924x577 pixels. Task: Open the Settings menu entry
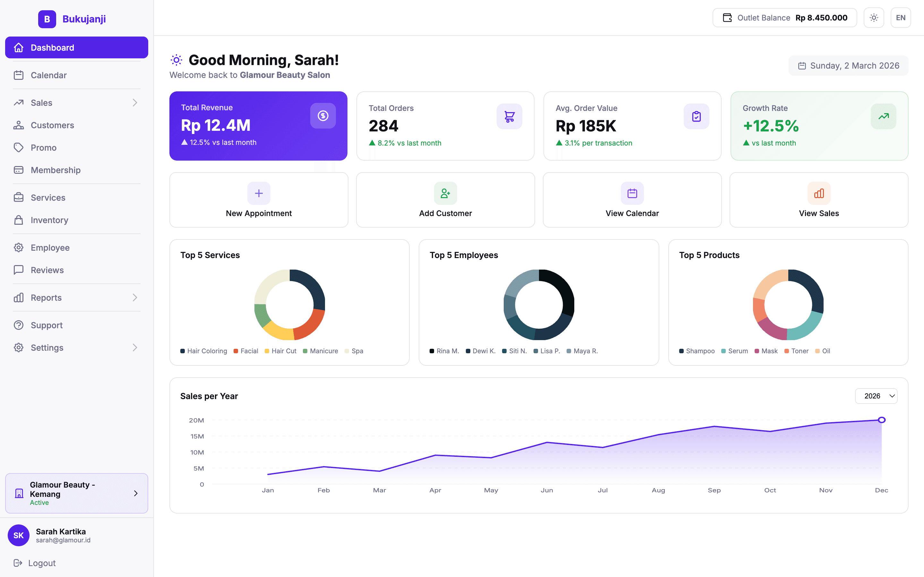tap(47, 347)
